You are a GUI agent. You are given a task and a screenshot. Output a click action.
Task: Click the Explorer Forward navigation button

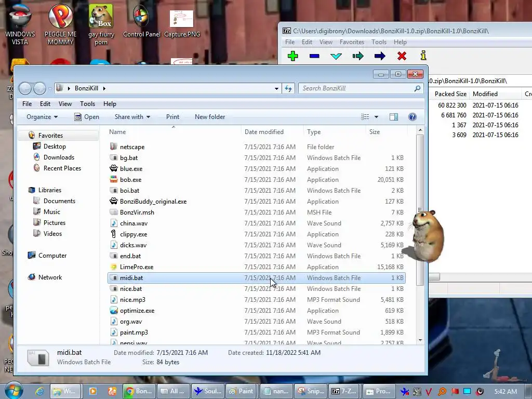coord(39,88)
